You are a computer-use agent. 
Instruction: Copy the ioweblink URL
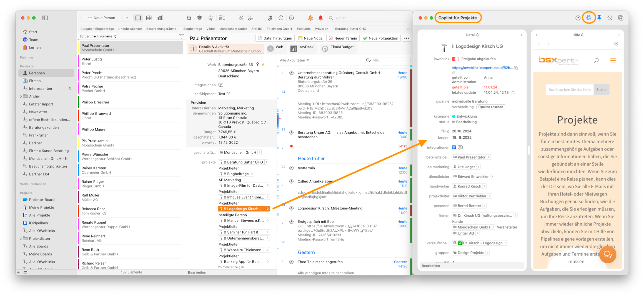[516, 68]
